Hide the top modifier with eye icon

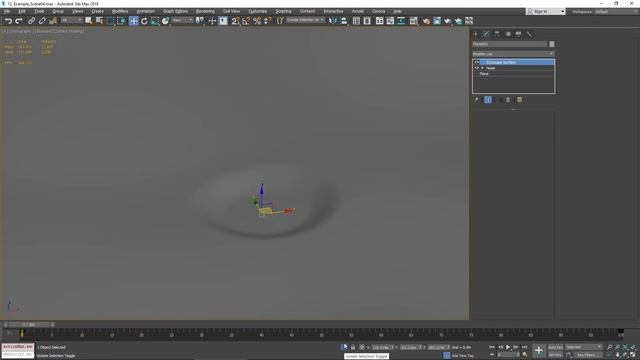click(x=476, y=62)
